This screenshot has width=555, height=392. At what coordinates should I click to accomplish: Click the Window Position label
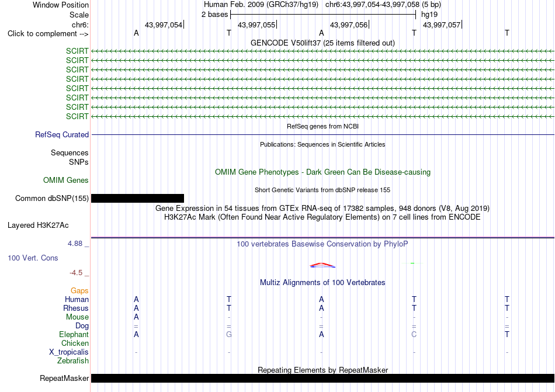pyautogui.click(x=61, y=5)
